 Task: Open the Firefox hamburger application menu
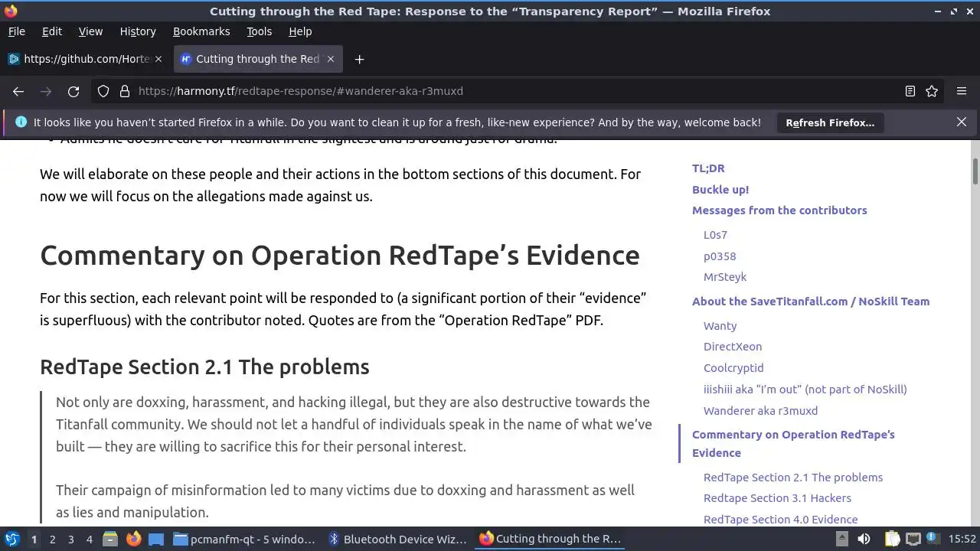(x=962, y=91)
